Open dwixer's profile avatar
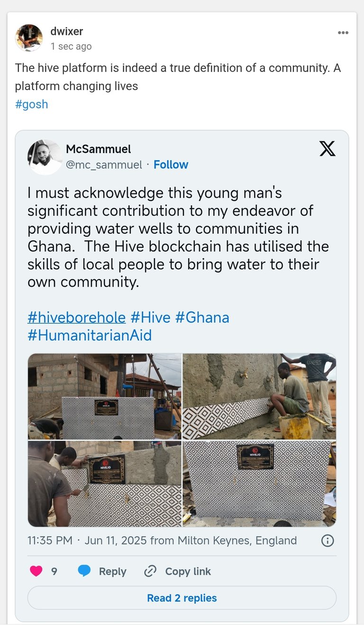The image size is (364, 626). (29, 38)
